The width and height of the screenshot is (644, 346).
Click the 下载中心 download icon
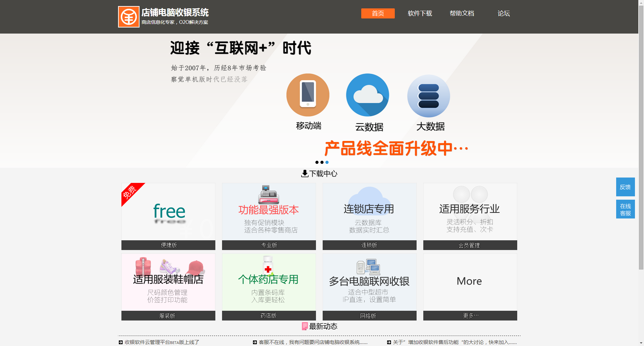[304, 174]
